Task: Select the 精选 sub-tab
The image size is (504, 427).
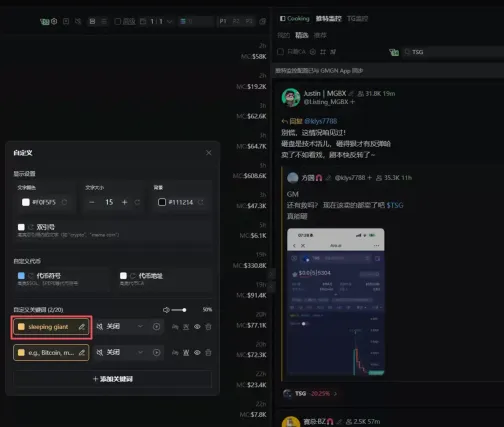Action: coord(302,35)
